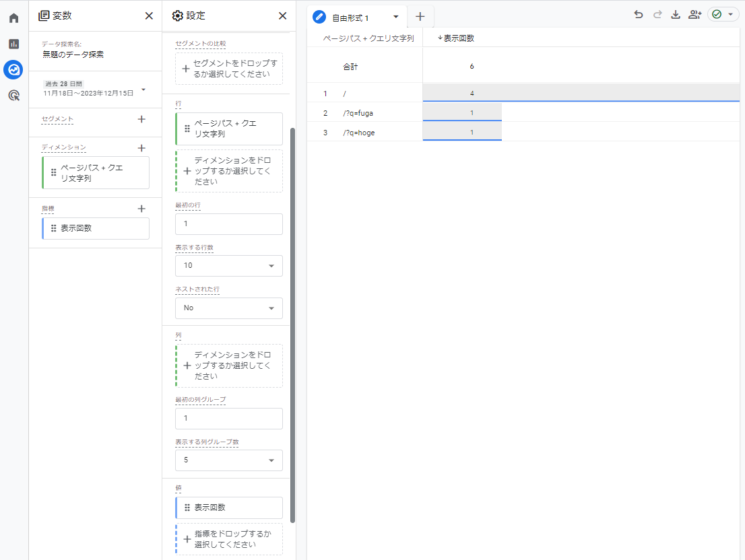Open the Home icon in left sidebar
Screen dimensions: 745x560
(13, 18)
